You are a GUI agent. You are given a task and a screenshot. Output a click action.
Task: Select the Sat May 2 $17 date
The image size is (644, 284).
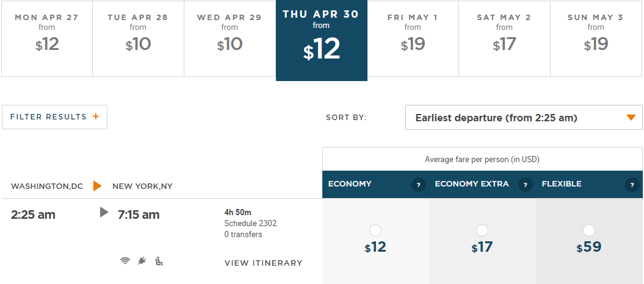pyautogui.click(x=504, y=38)
